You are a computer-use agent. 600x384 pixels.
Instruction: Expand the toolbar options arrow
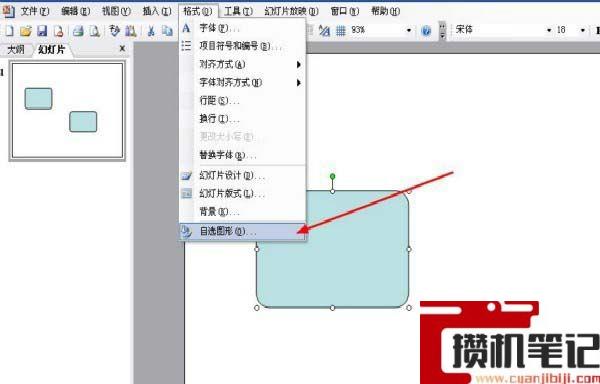[x=442, y=31]
